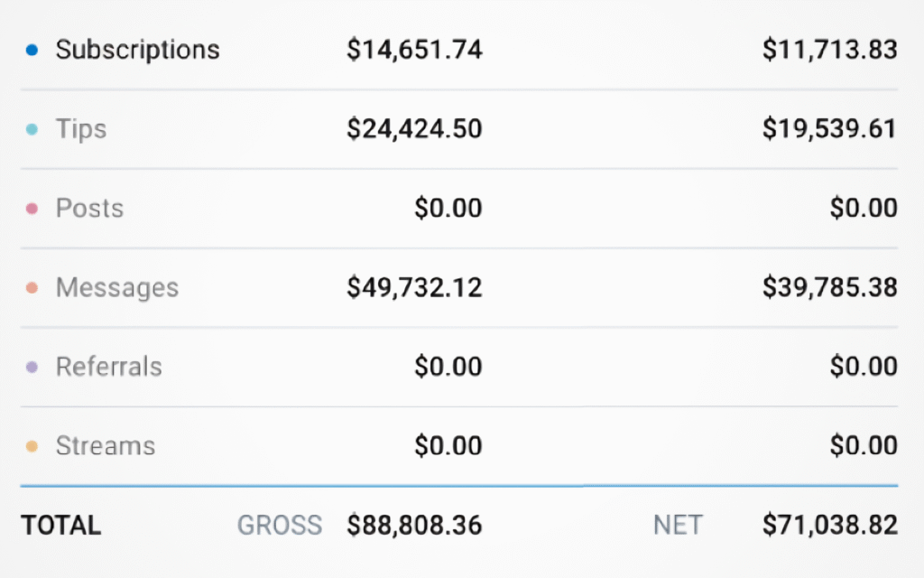924x578 pixels.
Task: Click the cyan Tips legend dot
Action: coord(32,130)
